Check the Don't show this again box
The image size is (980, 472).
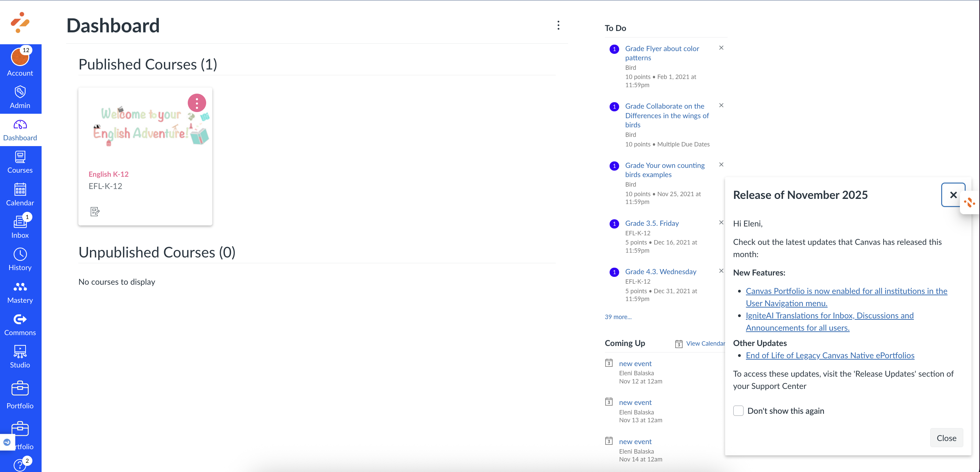click(738, 410)
